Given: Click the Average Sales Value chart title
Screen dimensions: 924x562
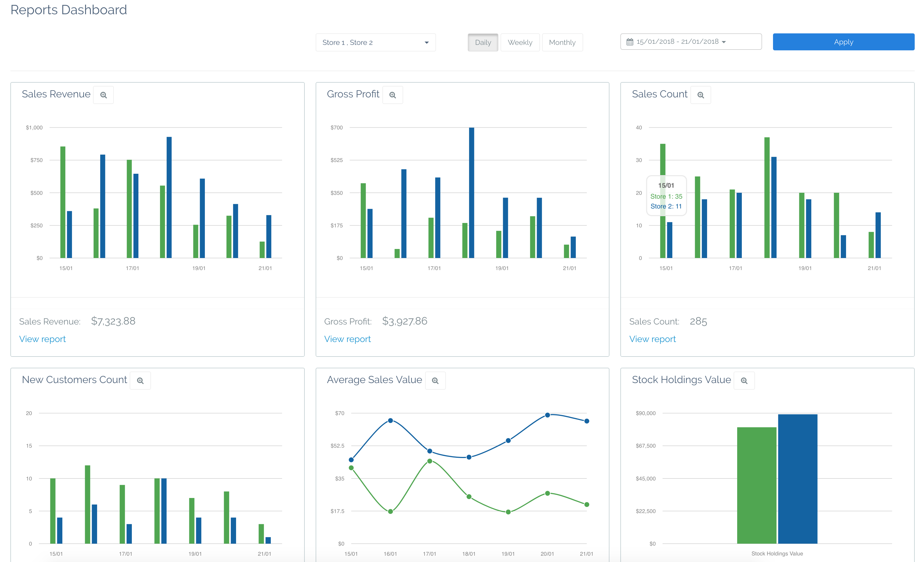Looking at the screenshot, I should 374,380.
